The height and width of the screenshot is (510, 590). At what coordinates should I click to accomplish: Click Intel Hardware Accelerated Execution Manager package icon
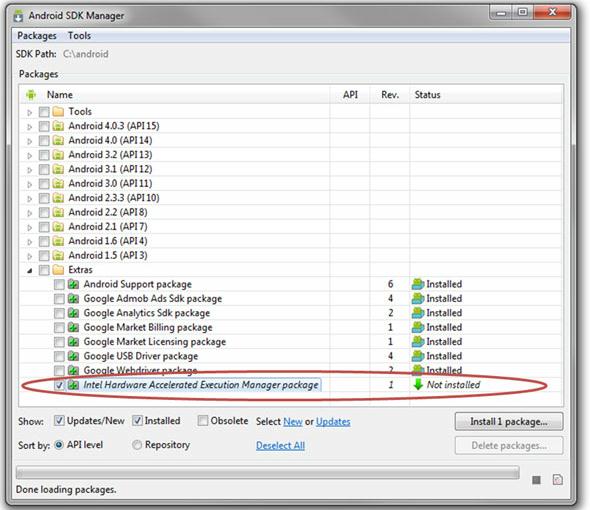coord(73,385)
